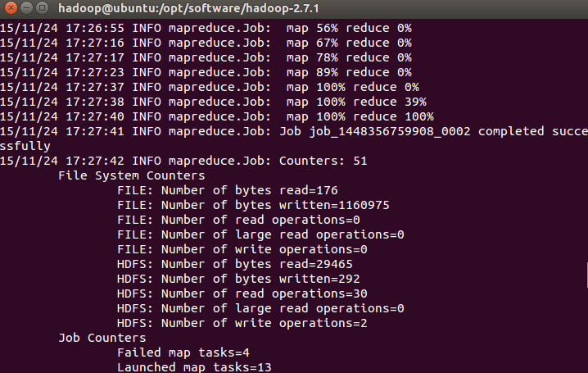Click the "map 100% reduce 39%" log line
Screen dimensions: 588x373
coord(356,102)
